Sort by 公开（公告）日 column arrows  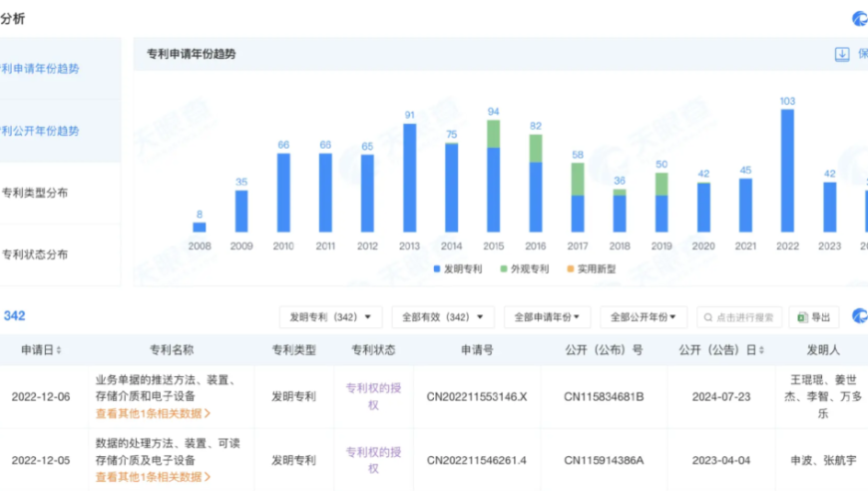[x=761, y=350]
